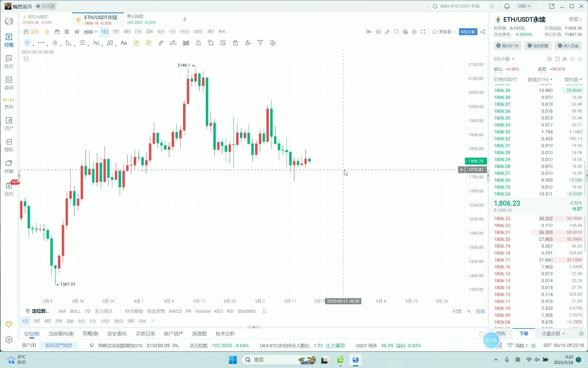Select the 4时 timeframe in top toolbar
The image size is (588, 368).
coord(127,32)
